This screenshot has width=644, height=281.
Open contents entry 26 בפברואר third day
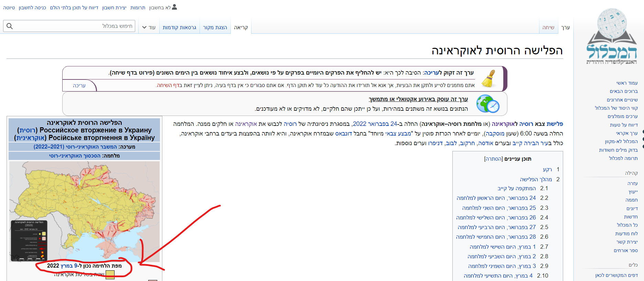point(496,217)
